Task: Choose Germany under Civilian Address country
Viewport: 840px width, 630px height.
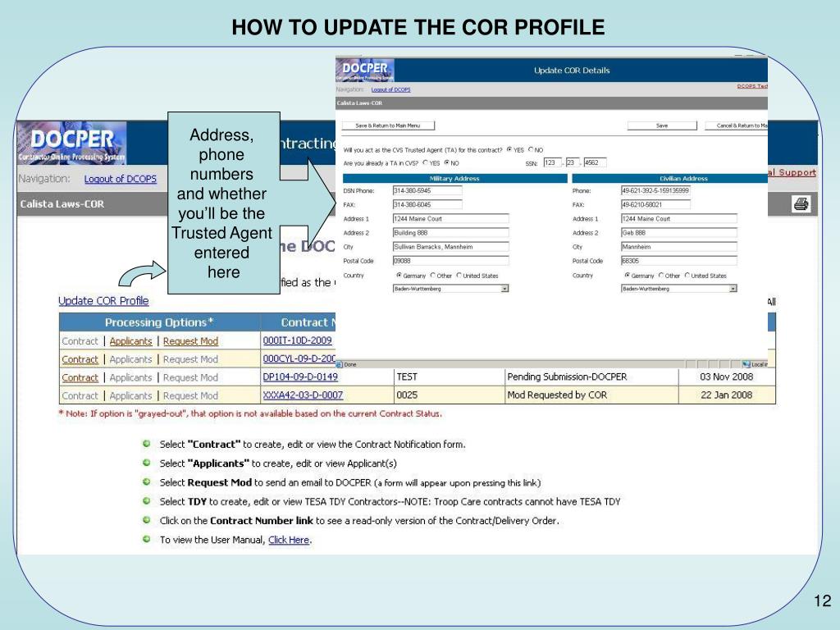Action: click(628, 276)
